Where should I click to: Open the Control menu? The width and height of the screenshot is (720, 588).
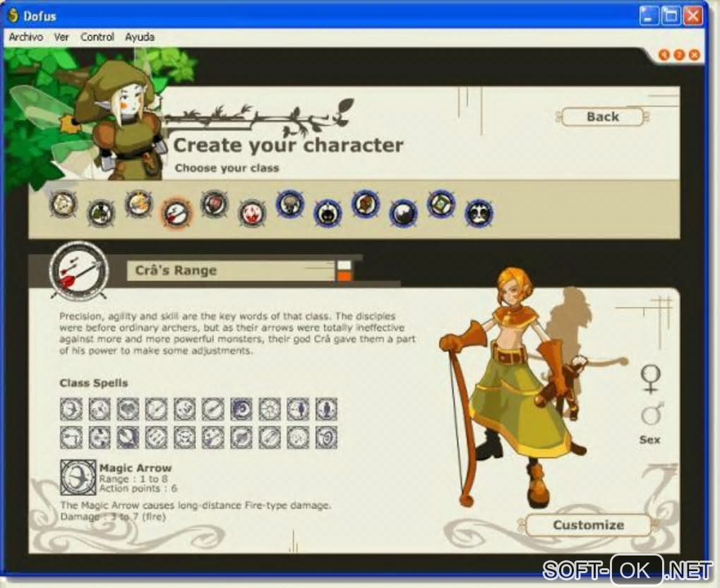97,37
